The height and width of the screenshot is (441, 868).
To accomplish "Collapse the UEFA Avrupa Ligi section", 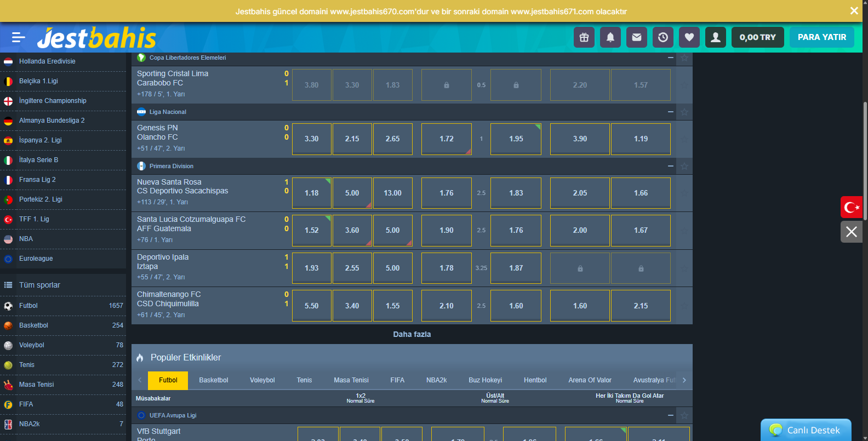I will coord(671,415).
